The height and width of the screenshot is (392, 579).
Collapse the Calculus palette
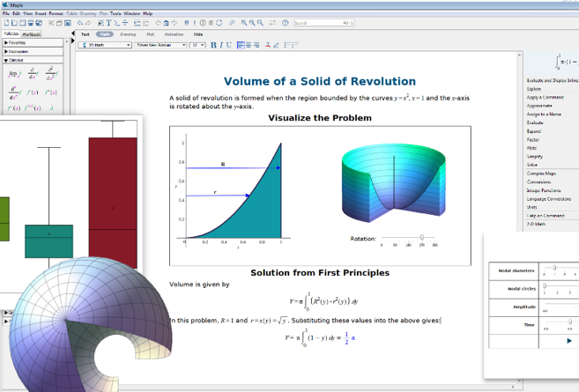click(17, 60)
